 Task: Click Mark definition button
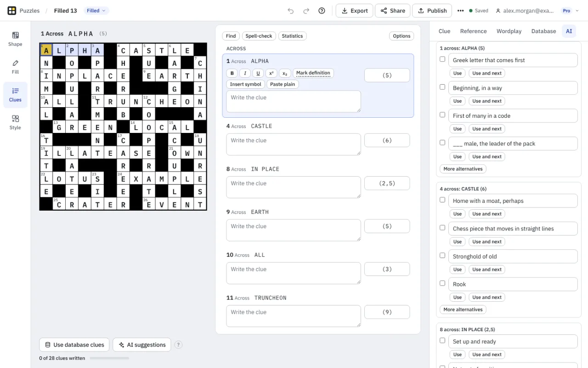[x=313, y=73]
